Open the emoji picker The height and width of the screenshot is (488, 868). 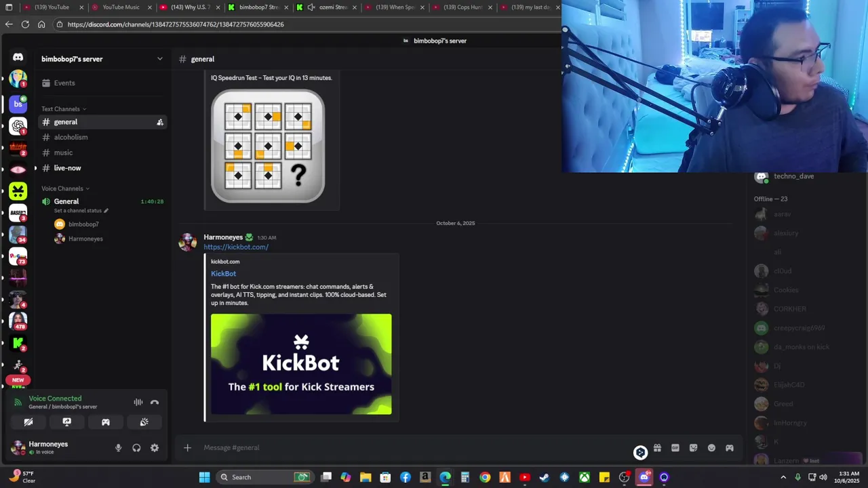click(711, 447)
